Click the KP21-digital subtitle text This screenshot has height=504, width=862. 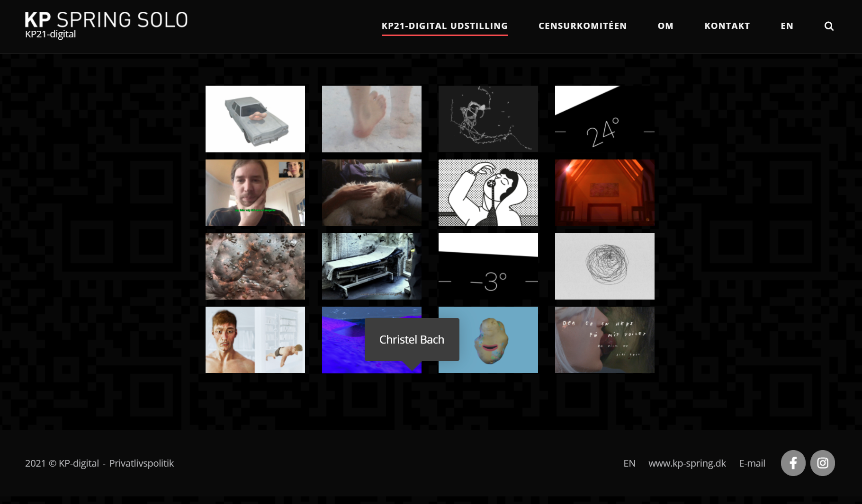(50, 34)
